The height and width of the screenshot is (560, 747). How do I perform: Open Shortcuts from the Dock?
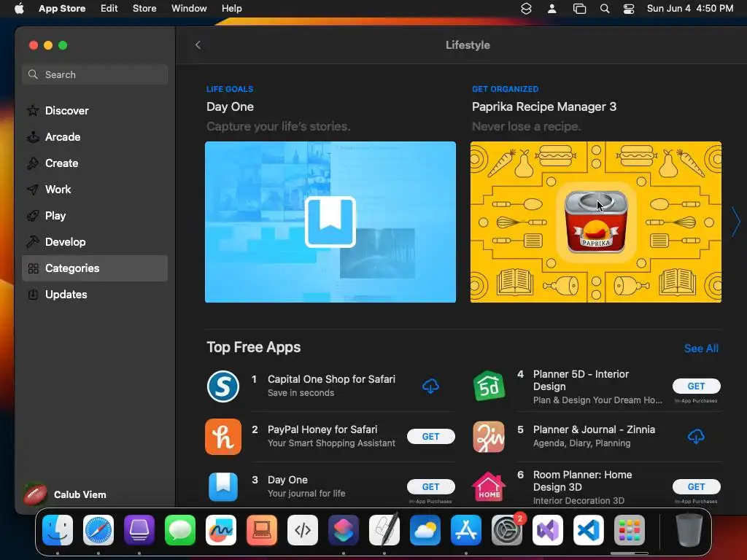344,530
